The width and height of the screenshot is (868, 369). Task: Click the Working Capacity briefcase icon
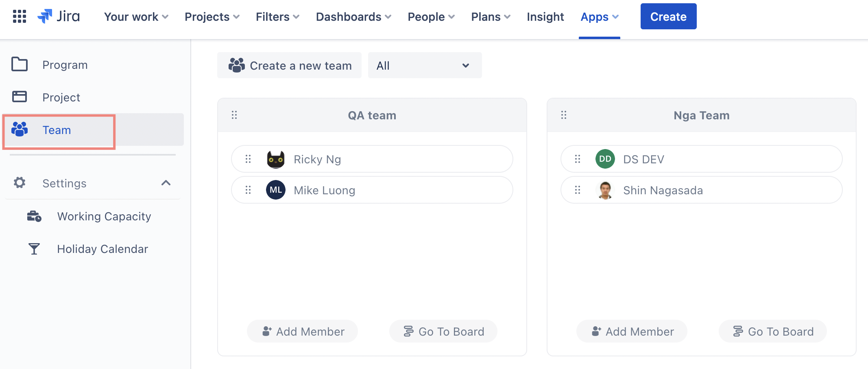click(x=34, y=216)
